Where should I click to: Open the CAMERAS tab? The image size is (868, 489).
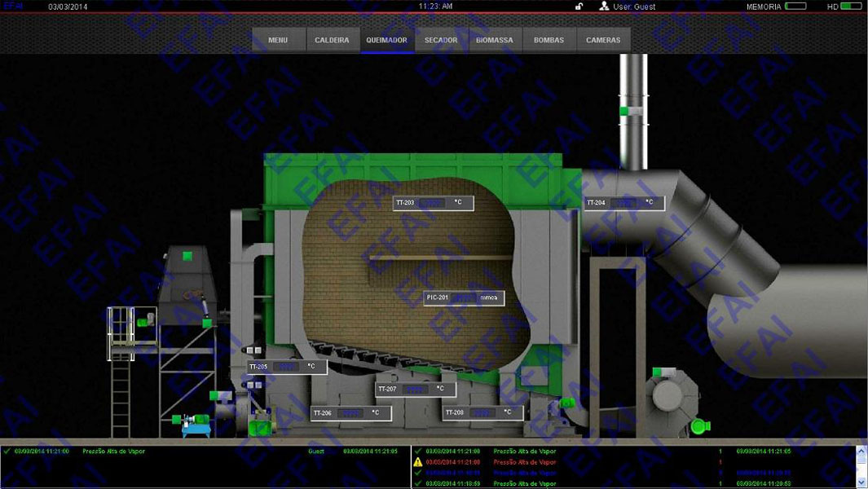pyautogui.click(x=603, y=40)
